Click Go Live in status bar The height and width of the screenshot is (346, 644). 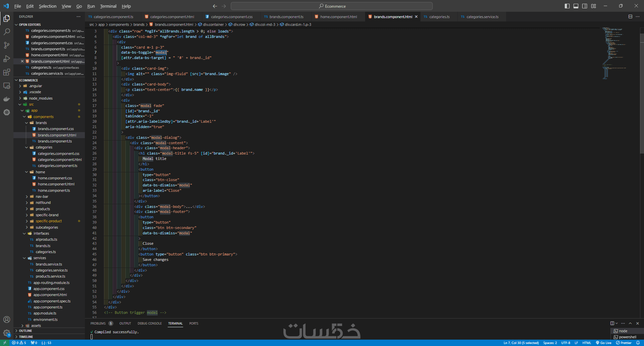603,343
